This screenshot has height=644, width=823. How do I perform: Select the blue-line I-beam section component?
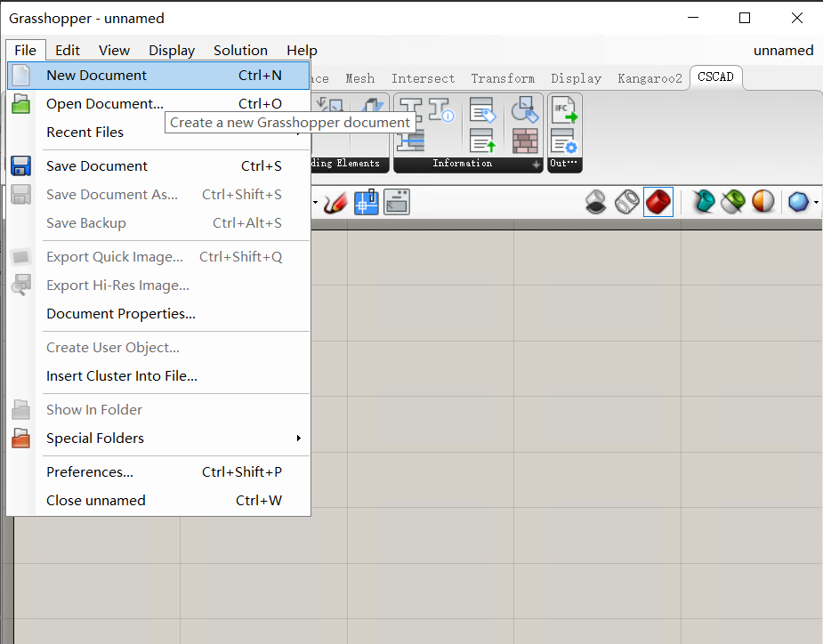(x=411, y=141)
